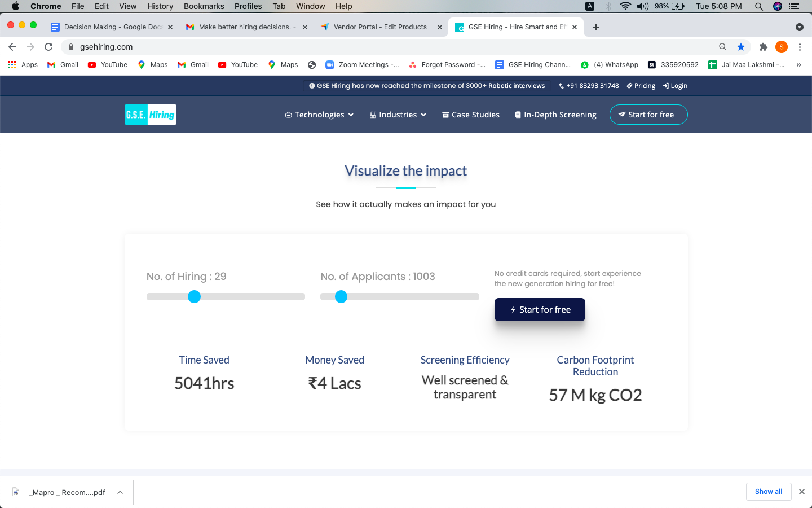The image size is (812, 508).
Task: Expand the downloaded PDF options chevron
Action: pos(120,492)
